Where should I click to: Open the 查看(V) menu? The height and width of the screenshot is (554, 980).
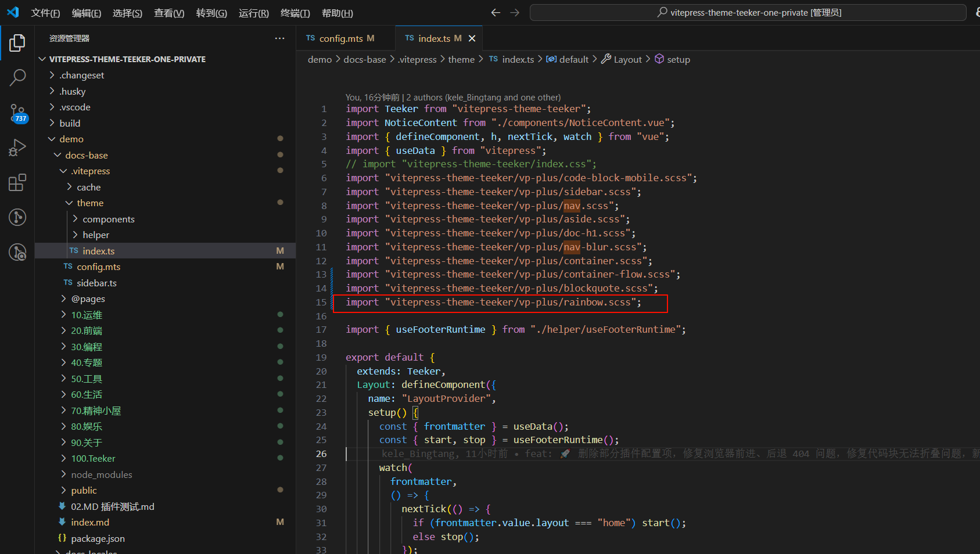point(169,13)
